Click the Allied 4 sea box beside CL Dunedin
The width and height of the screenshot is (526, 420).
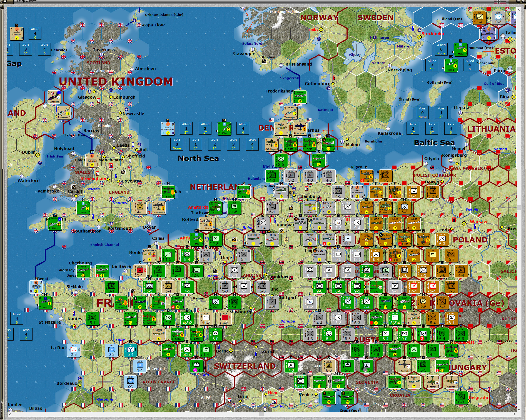pyautogui.click(x=35, y=33)
